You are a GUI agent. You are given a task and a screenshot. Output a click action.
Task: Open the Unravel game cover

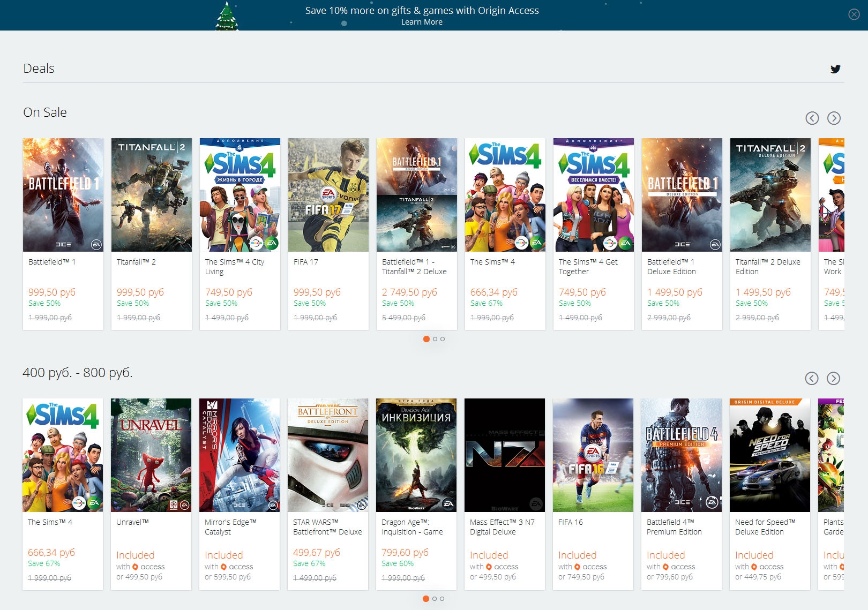(x=151, y=455)
